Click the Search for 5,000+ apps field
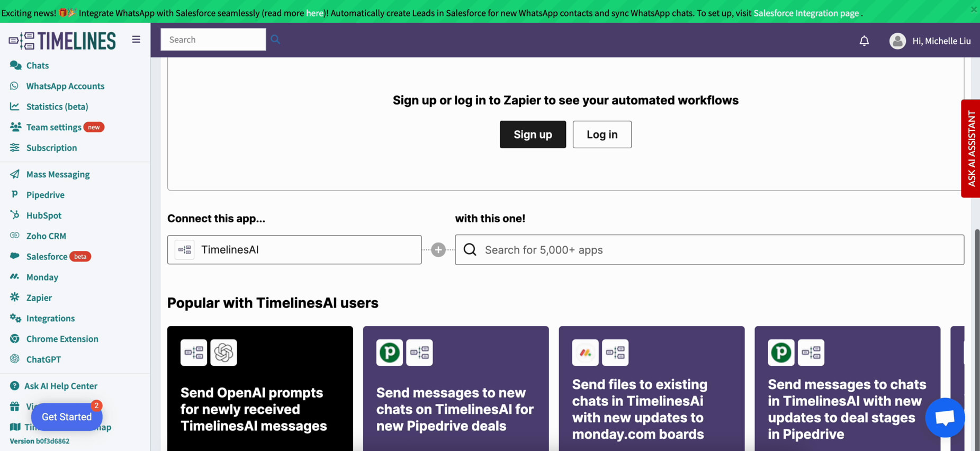This screenshot has height=451, width=980. point(709,250)
